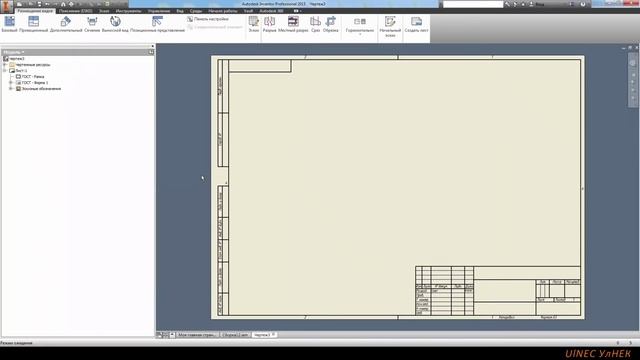Select the Разрыв (Break) tool

pos(269,24)
